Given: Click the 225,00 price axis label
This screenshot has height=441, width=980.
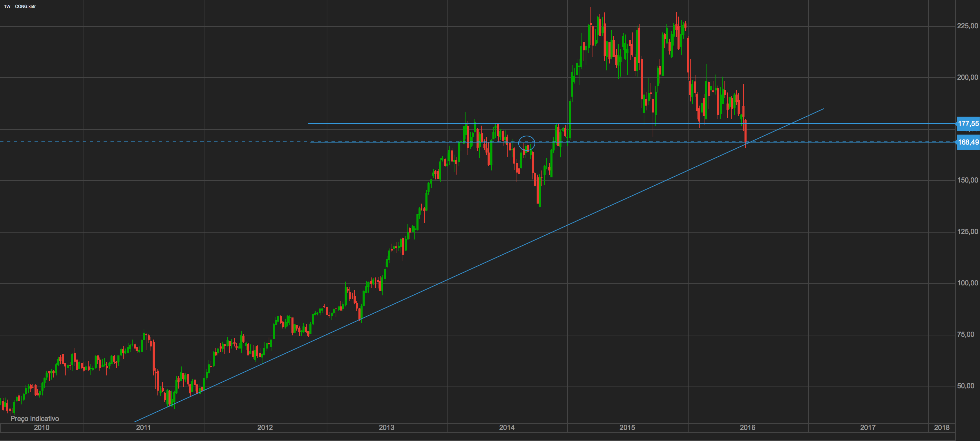Looking at the screenshot, I should pyautogui.click(x=968, y=26).
